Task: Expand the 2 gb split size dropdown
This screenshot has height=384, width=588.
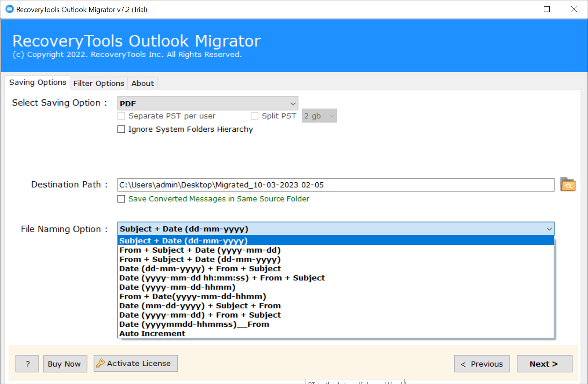Action: [319, 116]
